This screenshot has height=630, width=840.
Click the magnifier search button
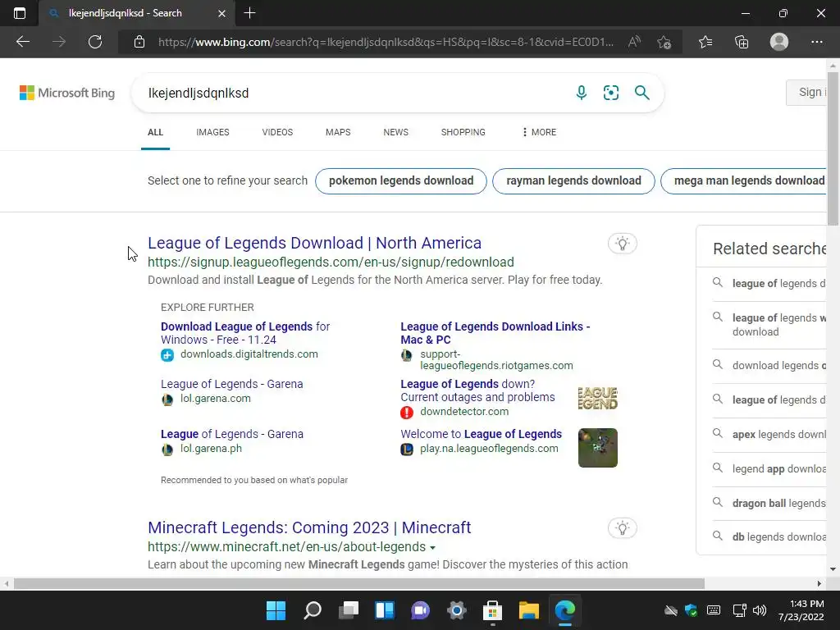(641, 93)
